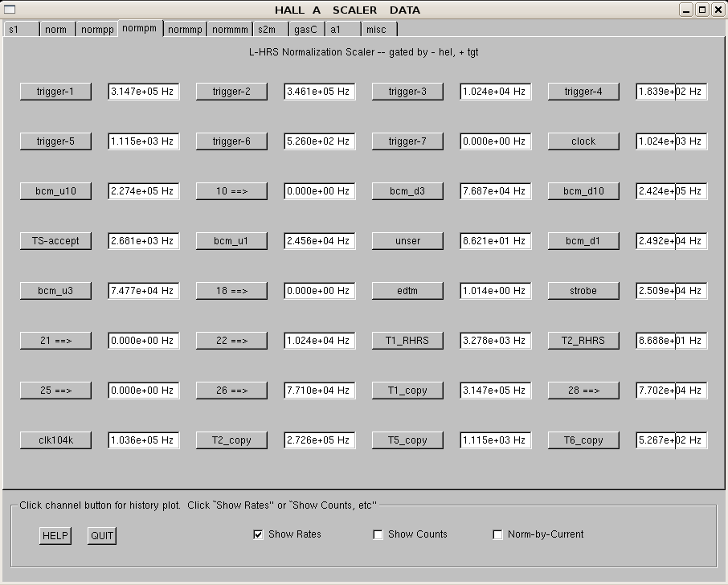Select the normpp tab
This screenshot has width=728, height=585.
point(97,29)
